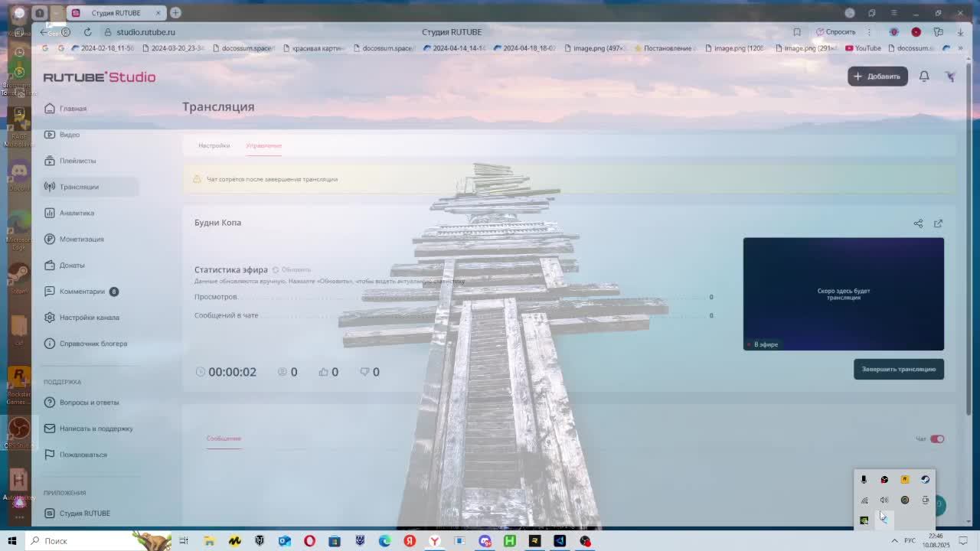Image resolution: width=980 pixels, height=551 pixels.
Task: Open the красивая картинка bookmark
Action: pyautogui.click(x=313, y=48)
